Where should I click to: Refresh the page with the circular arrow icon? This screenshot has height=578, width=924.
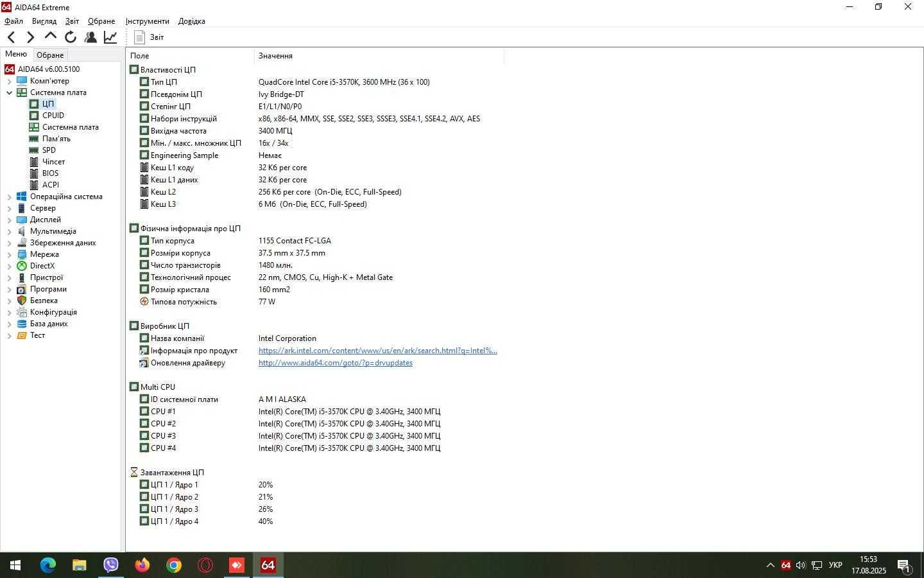click(71, 37)
